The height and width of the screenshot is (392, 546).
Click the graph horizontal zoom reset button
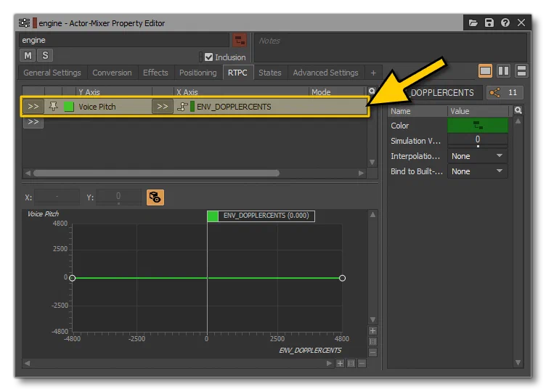click(x=351, y=364)
